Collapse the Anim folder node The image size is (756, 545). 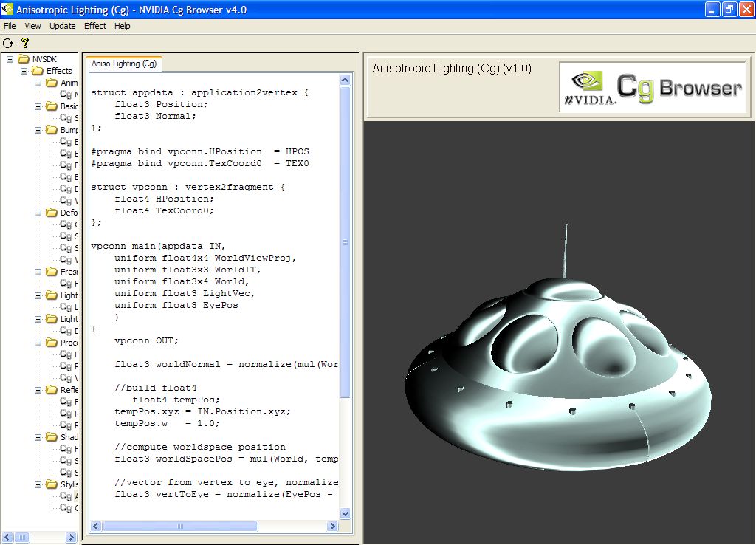coord(38,83)
